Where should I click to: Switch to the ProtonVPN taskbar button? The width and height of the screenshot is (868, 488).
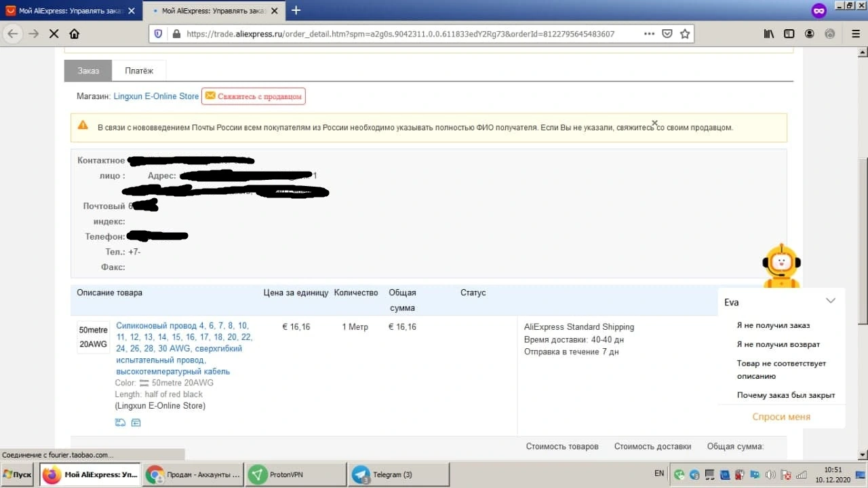[295, 474]
